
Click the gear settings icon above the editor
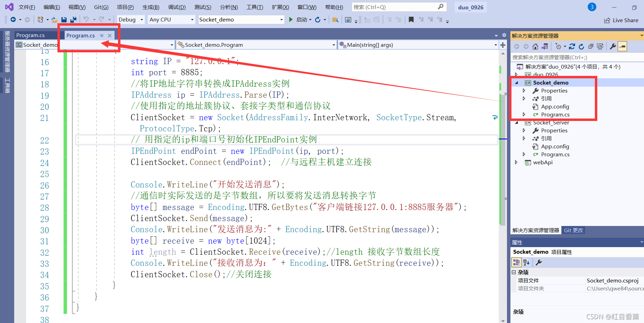[504, 35]
